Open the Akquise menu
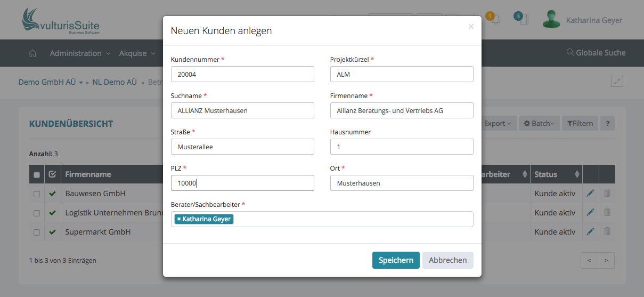Viewport: 644px width, 297px height. (137, 53)
